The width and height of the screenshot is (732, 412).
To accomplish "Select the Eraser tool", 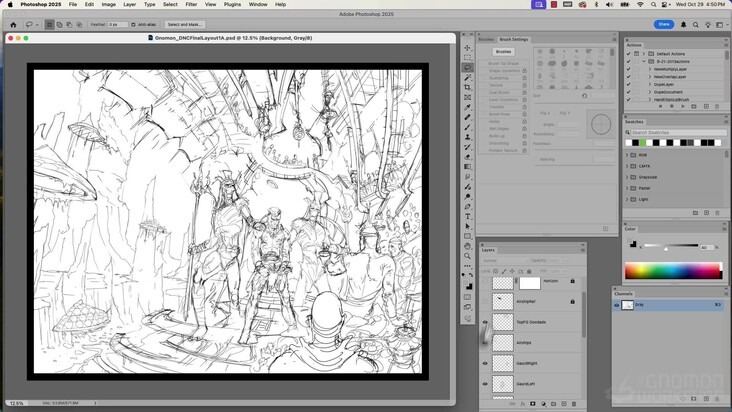I will (467, 156).
